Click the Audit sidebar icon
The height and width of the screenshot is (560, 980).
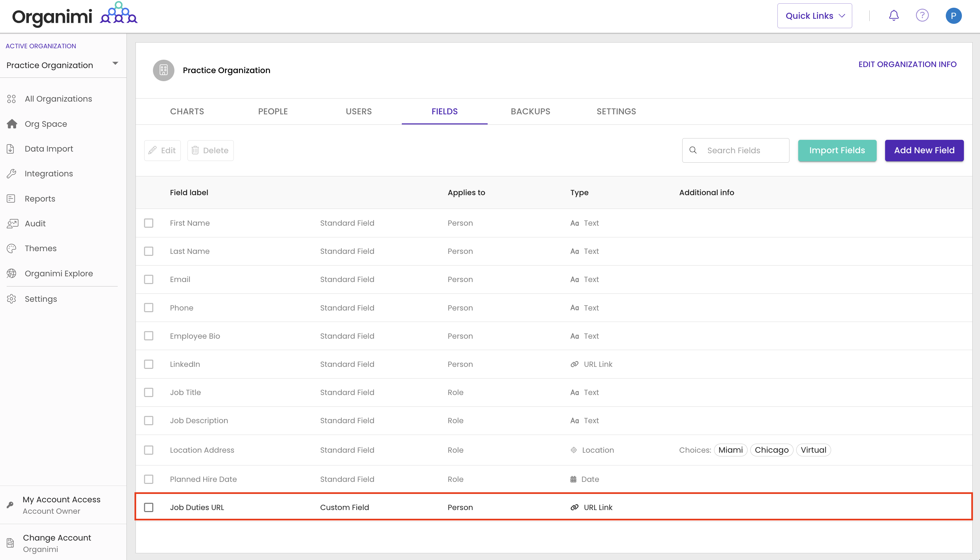[12, 223]
